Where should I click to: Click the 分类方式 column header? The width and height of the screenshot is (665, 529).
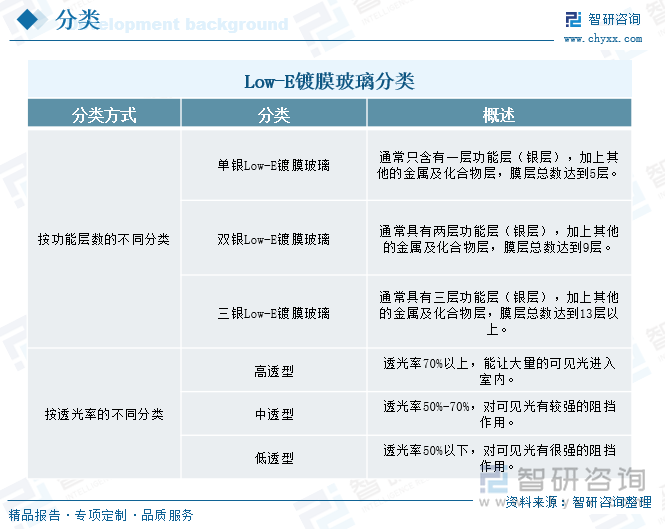pyautogui.click(x=104, y=115)
